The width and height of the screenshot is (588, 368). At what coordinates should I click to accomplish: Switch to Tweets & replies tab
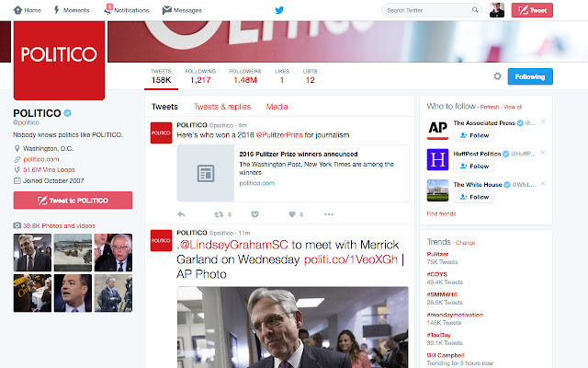pos(222,107)
